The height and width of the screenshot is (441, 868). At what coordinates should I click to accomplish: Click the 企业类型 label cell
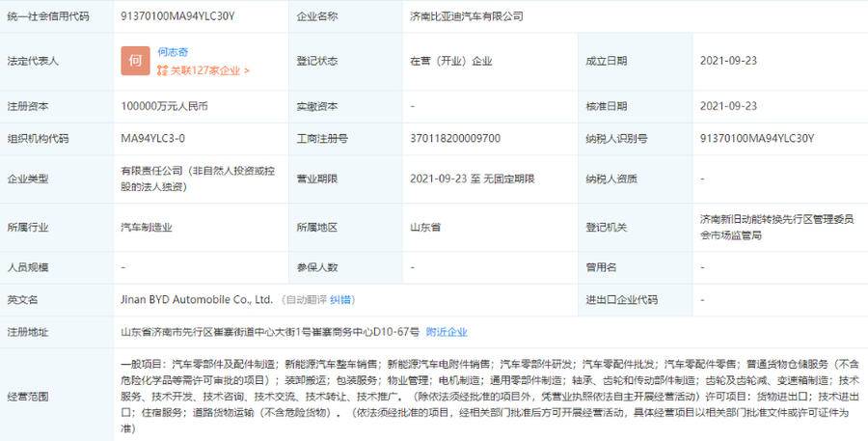[57, 179]
